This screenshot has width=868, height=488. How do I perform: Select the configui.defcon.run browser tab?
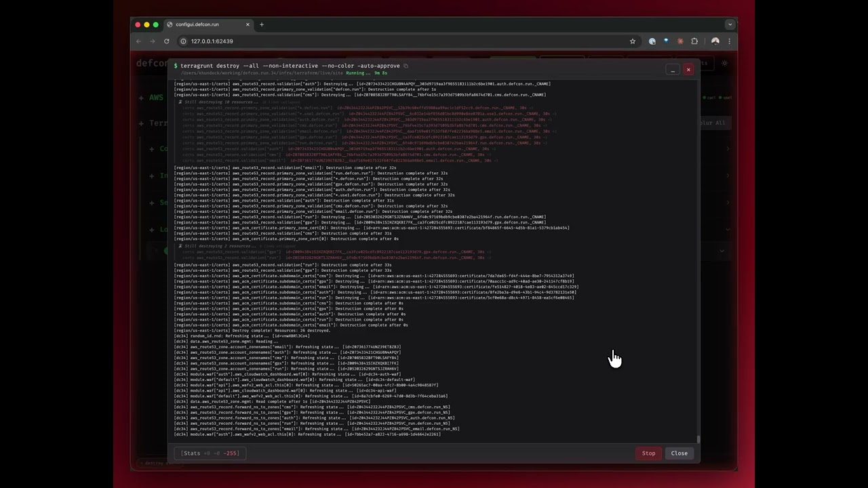(208, 24)
